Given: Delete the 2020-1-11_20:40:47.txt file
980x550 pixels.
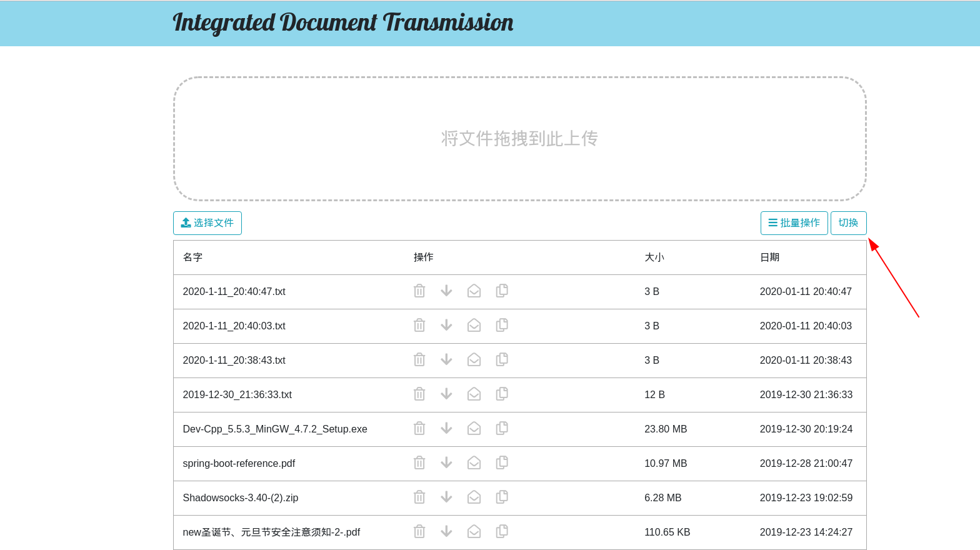Looking at the screenshot, I should click(x=419, y=291).
